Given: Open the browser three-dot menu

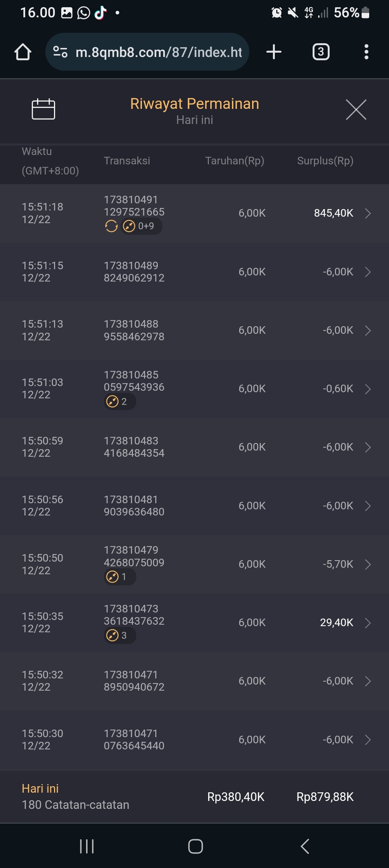Looking at the screenshot, I should [x=366, y=52].
